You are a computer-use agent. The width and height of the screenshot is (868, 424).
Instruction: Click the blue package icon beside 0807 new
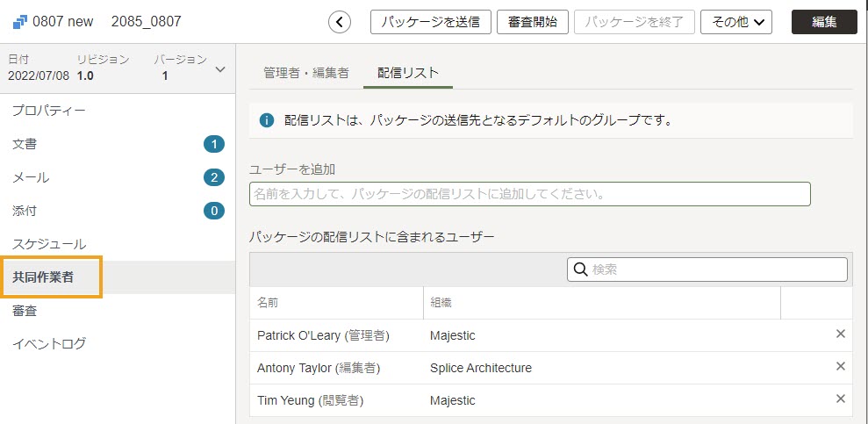pyautogui.click(x=19, y=22)
